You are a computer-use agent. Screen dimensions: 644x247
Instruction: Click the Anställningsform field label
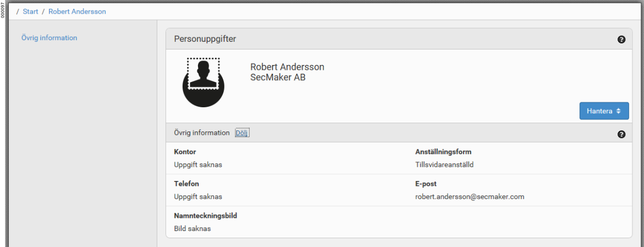pos(443,152)
